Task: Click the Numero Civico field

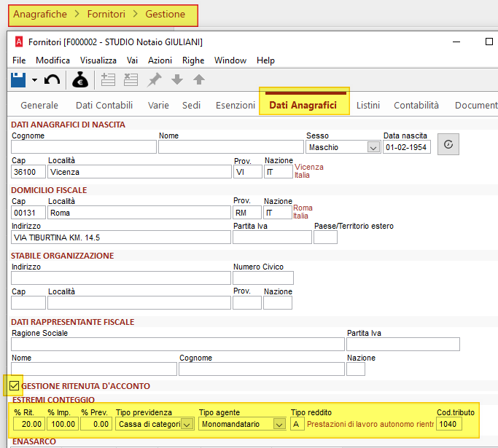Action: (263, 278)
